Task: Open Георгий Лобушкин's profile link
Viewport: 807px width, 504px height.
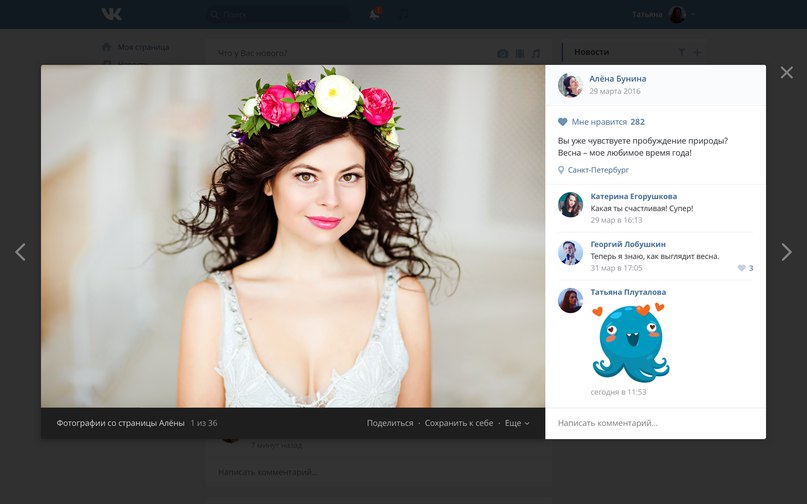Action: click(x=627, y=244)
